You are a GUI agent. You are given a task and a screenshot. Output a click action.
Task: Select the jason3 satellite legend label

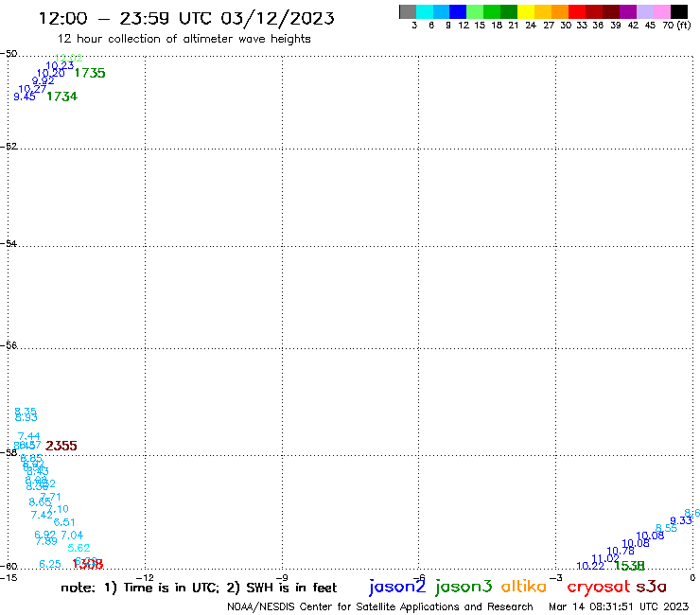pos(464,587)
